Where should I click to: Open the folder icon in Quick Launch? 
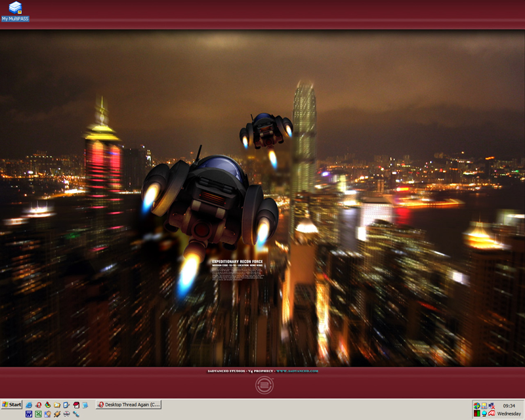click(x=57, y=405)
